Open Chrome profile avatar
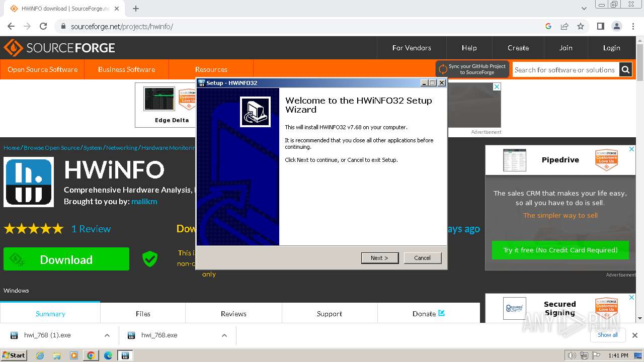 tap(616, 26)
